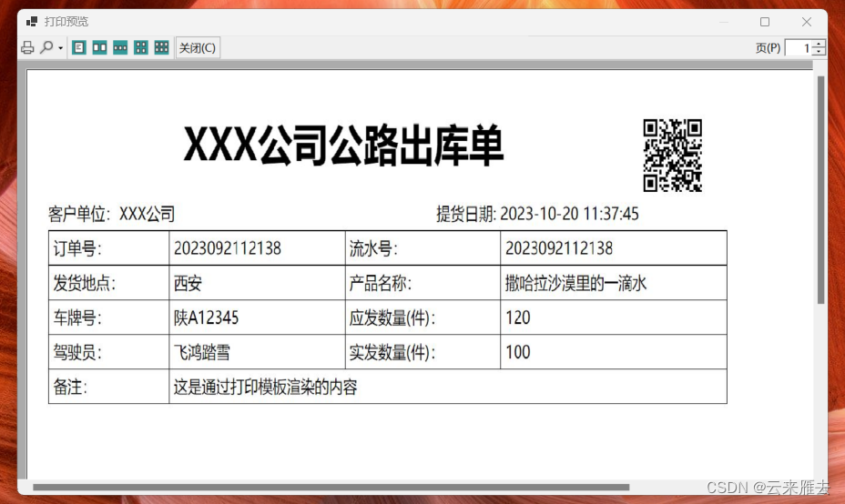Click the 驾驶员 label cell
This screenshot has height=504, width=845.
[x=109, y=351]
